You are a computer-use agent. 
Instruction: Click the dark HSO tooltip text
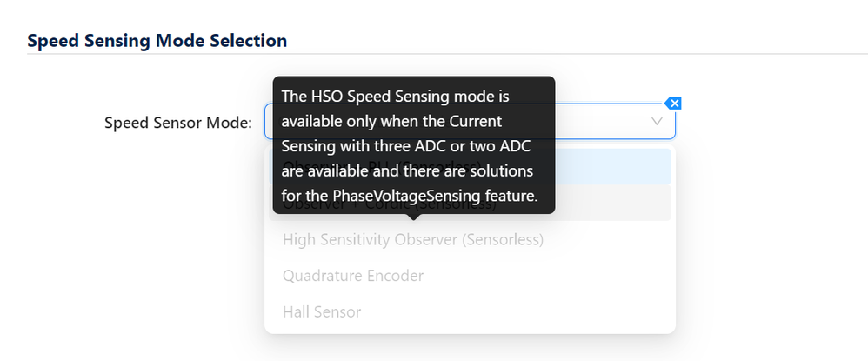tap(414, 145)
